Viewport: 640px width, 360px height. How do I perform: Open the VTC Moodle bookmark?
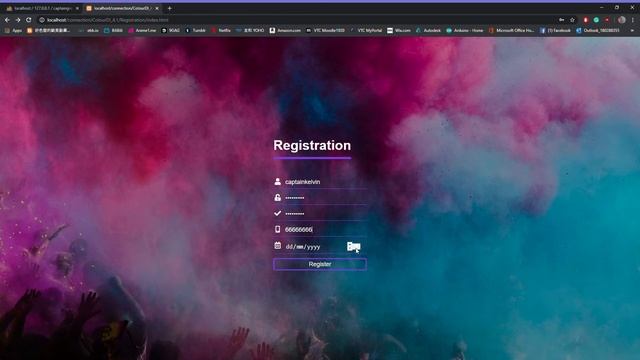325,30
